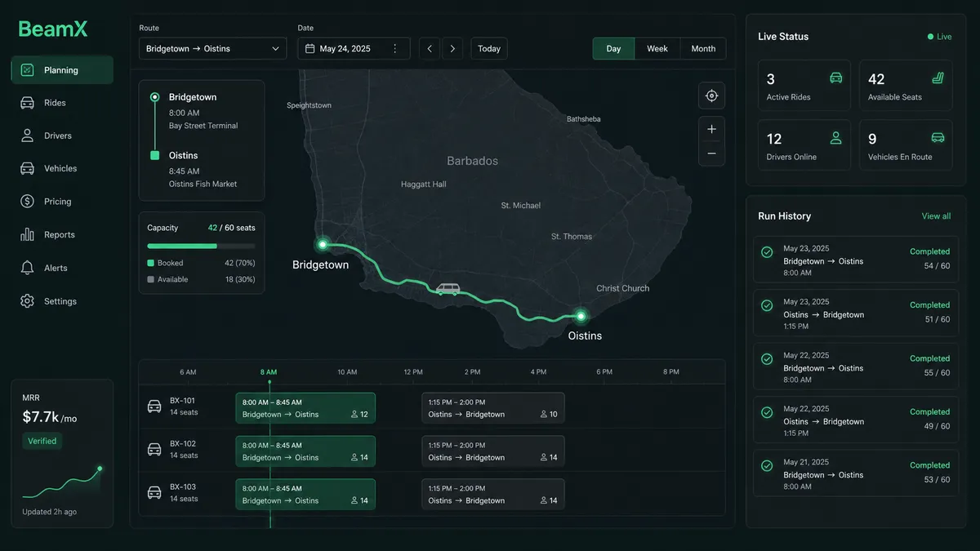
Task: Click Drivers Online person icon
Action: click(835, 138)
